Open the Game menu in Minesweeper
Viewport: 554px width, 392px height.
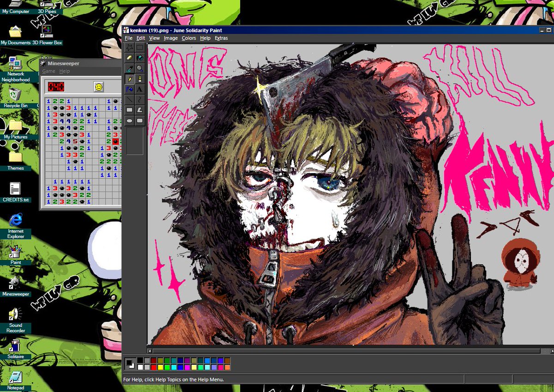48,71
